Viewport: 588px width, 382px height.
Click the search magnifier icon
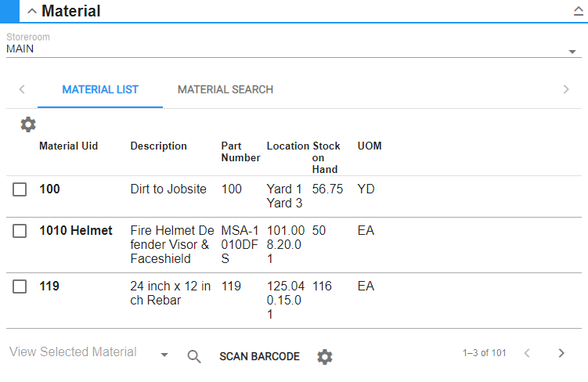[194, 356]
